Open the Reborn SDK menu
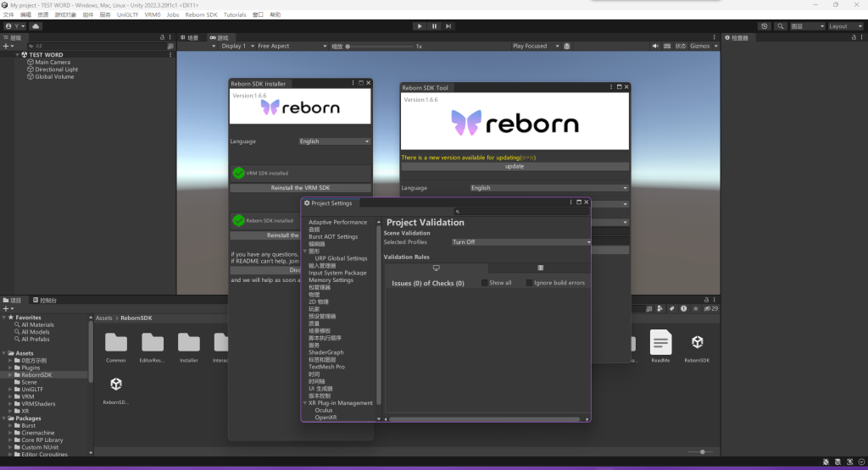This screenshot has height=470, width=868. [201, 14]
